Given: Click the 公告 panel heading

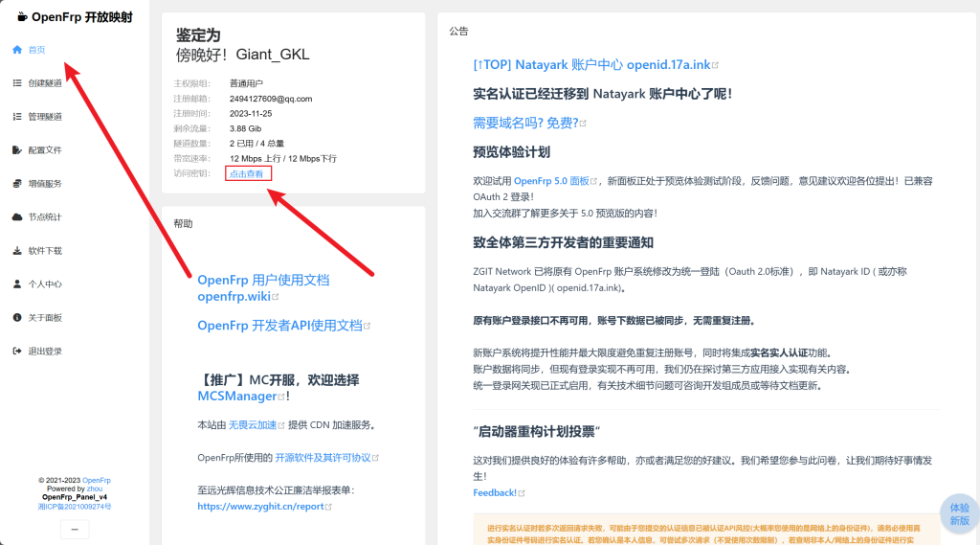Looking at the screenshot, I should tap(458, 31).
